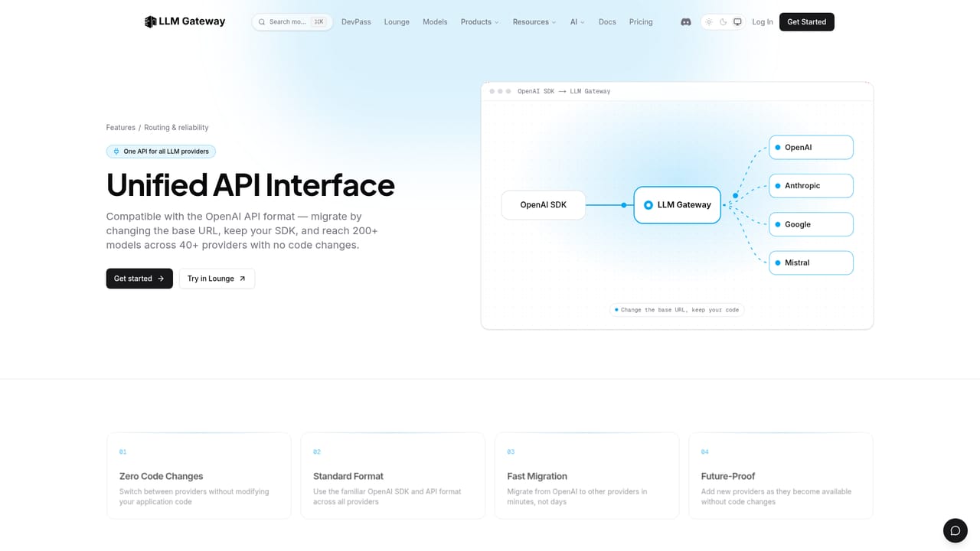Select the Google provider node
Viewport: 980px width, 551px height.
coord(811,224)
